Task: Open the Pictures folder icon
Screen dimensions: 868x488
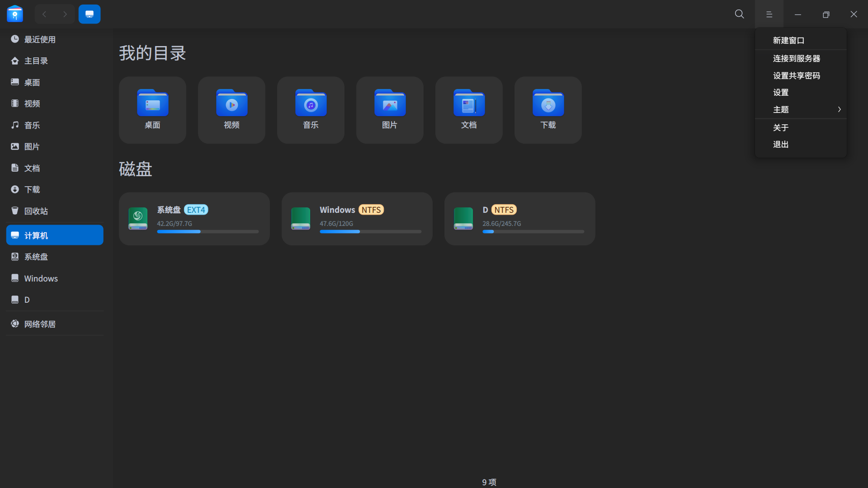Action: 390,104
